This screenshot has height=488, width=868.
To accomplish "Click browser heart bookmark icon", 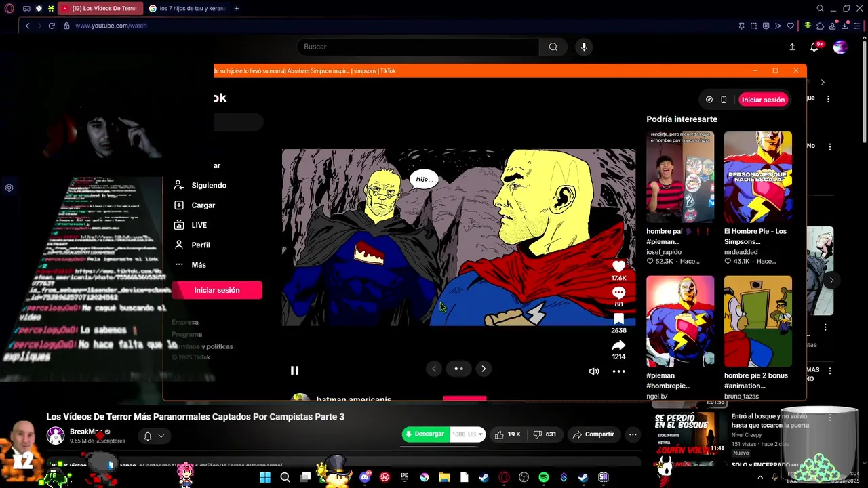I will 790,26.
